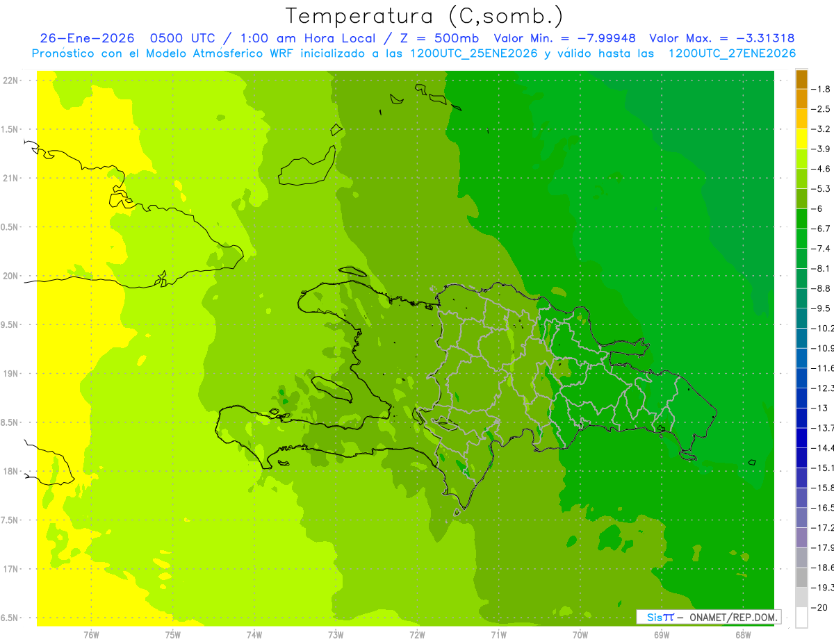Image resolution: width=834 pixels, height=644 pixels.
Task: Click the 22N latitude axis label
Action: coord(11,81)
